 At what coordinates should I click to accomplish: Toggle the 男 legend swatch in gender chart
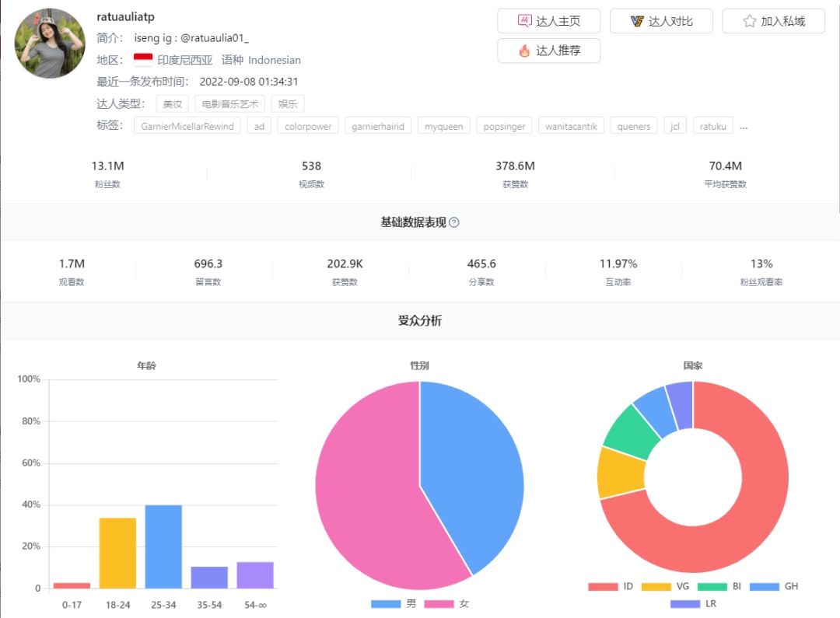(386, 604)
